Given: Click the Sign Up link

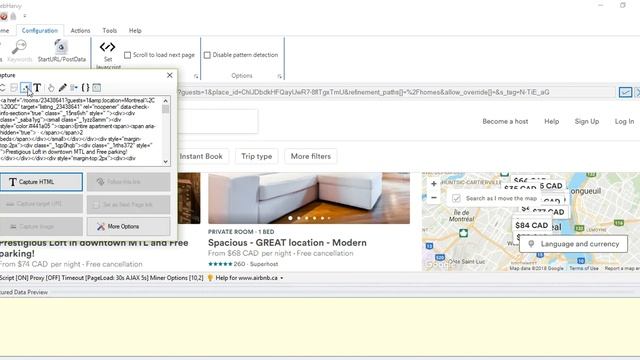Looking at the screenshot, I should tap(587, 121).
